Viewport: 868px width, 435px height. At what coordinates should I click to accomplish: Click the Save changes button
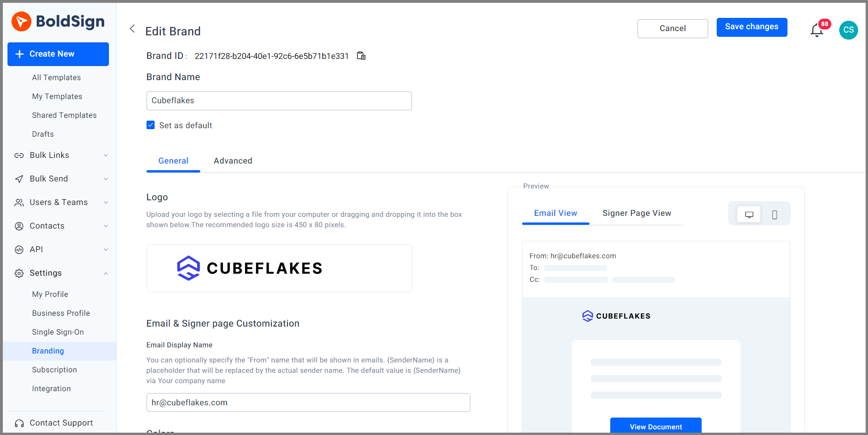[752, 27]
